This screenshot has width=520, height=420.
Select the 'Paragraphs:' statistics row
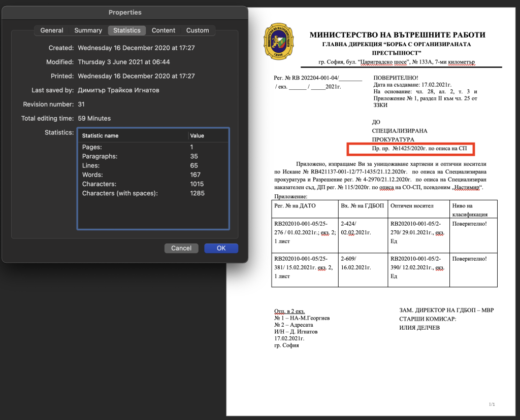point(153,156)
